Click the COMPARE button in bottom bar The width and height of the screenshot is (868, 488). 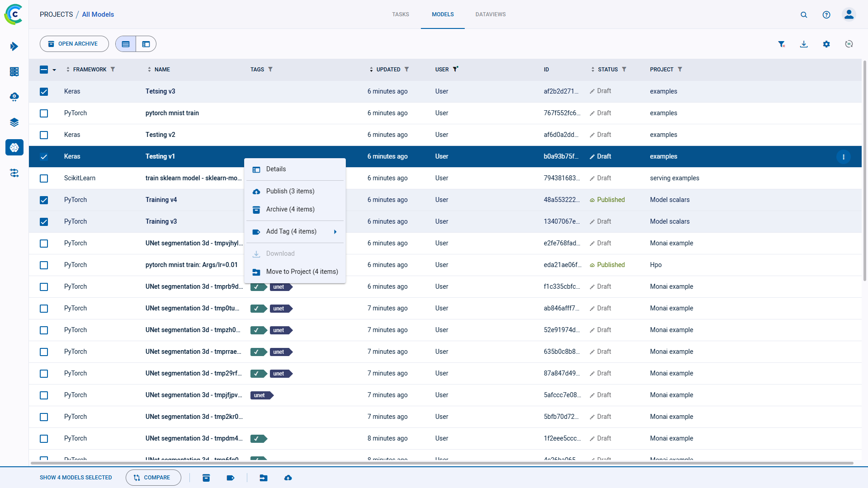[x=151, y=477]
